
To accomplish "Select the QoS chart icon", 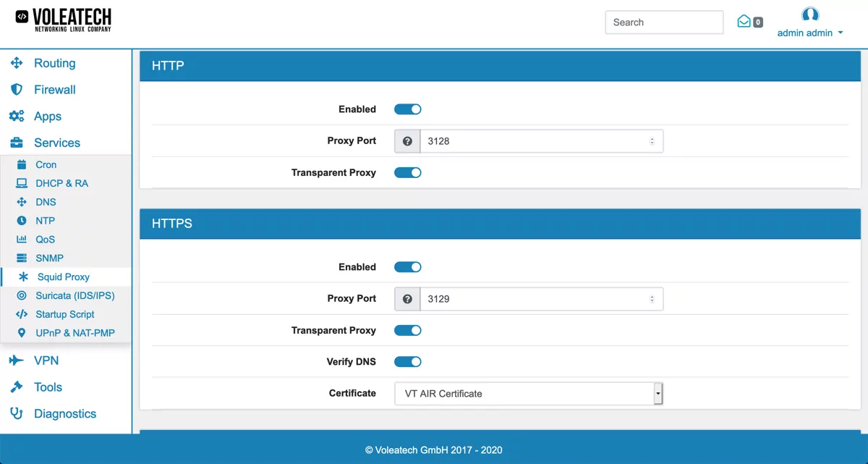I will [x=22, y=239].
